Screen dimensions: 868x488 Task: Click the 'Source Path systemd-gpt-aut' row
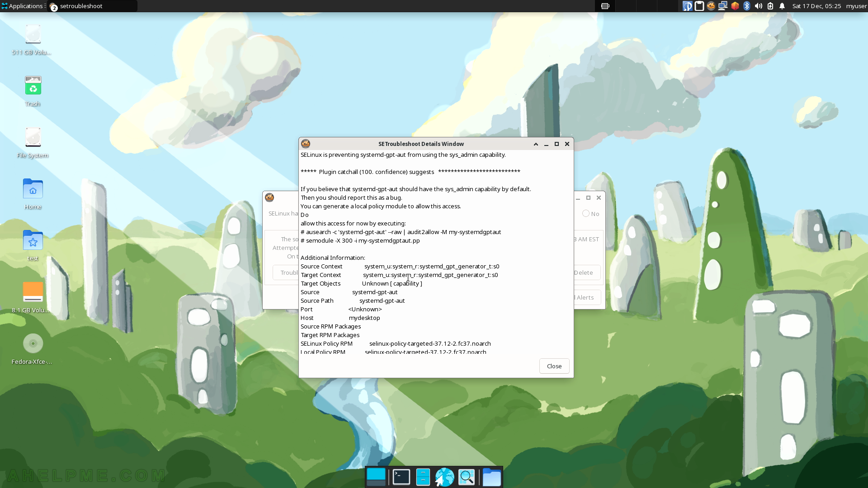click(353, 301)
